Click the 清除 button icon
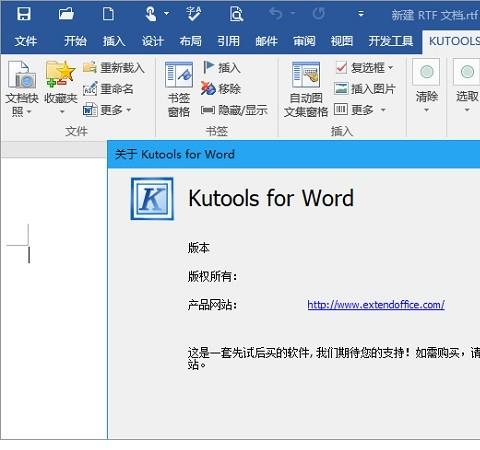The height and width of the screenshot is (450, 480). click(x=426, y=72)
